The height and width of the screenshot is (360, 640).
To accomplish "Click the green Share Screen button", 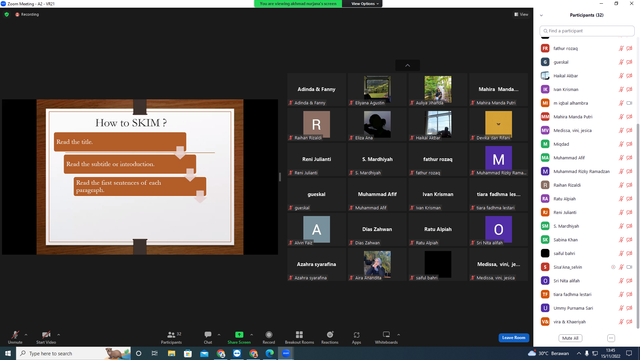I will coord(239,337).
